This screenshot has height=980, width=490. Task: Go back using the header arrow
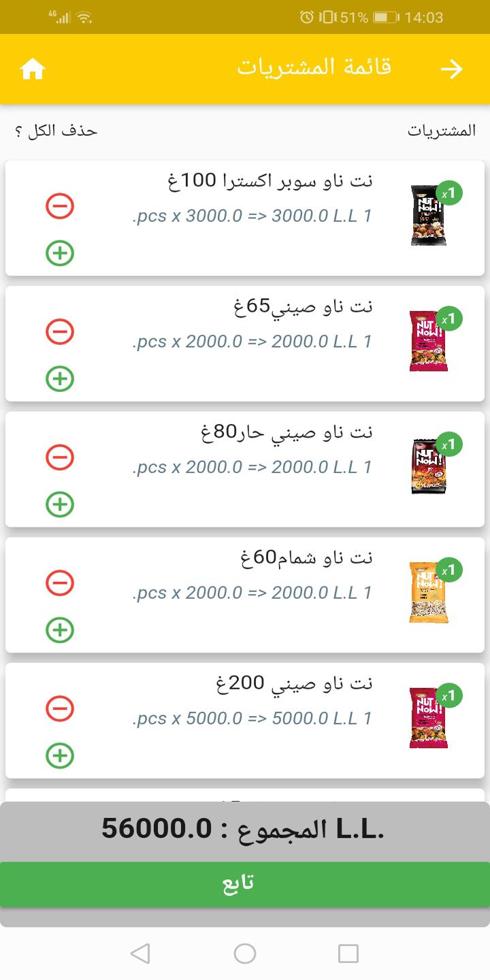pos(451,69)
